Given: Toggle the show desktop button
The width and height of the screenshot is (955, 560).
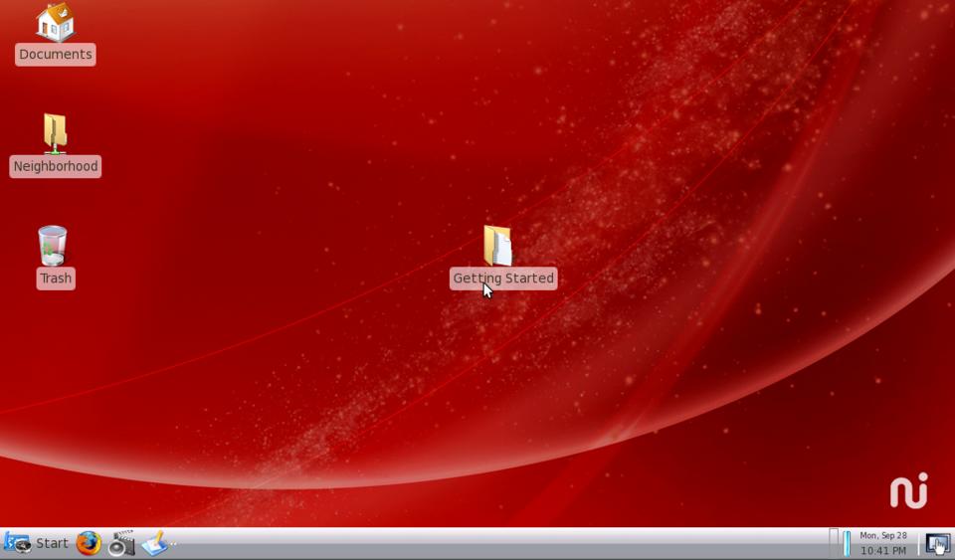Looking at the screenshot, I should click(x=937, y=543).
